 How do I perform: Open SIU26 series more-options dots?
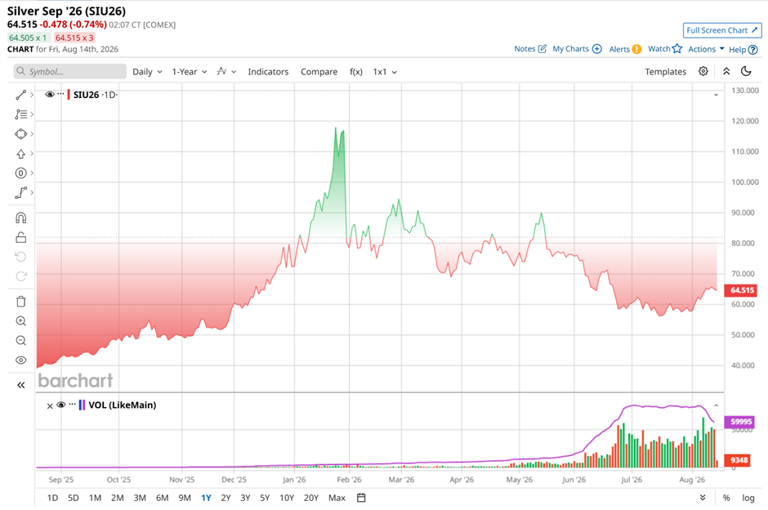(x=61, y=94)
